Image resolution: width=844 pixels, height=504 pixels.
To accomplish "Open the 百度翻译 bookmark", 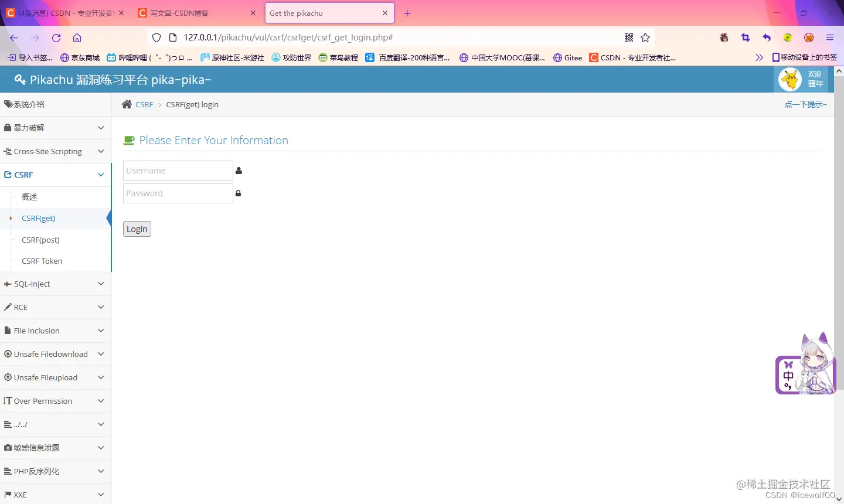I will coord(407,57).
